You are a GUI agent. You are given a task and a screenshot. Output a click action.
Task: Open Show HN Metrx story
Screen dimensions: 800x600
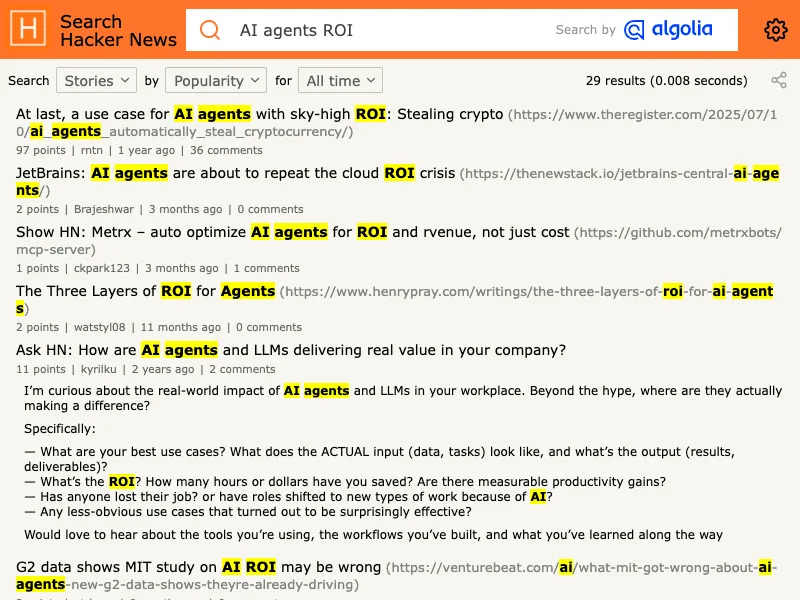click(x=292, y=232)
